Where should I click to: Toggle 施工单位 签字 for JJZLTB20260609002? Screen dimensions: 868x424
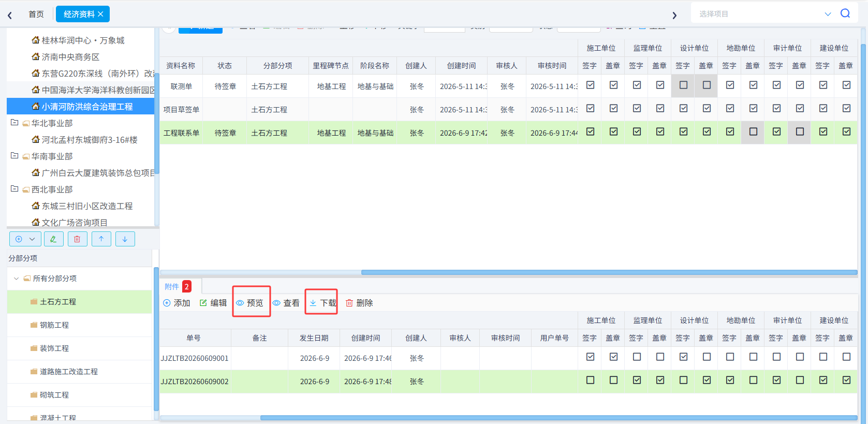590,380
